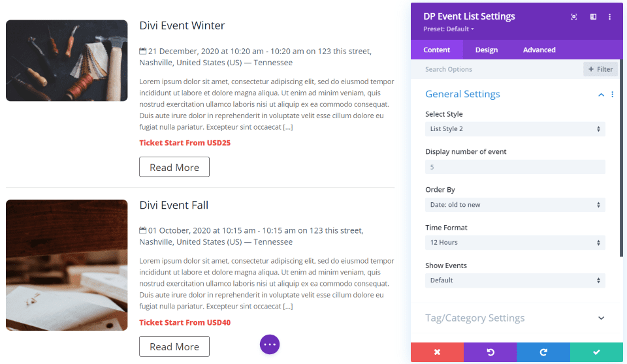
Task: Redo the change using blue arrow
Action: coord(543,352)
